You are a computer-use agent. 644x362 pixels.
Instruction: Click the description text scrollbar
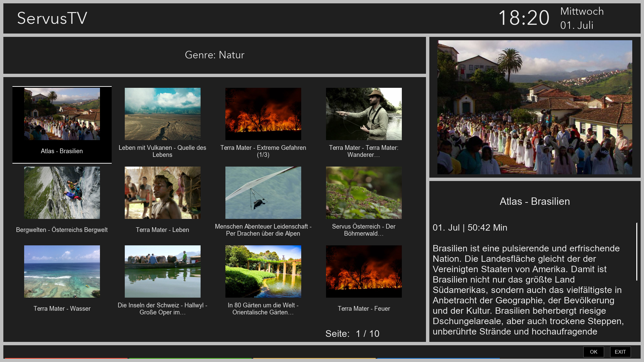pos(637,251)
